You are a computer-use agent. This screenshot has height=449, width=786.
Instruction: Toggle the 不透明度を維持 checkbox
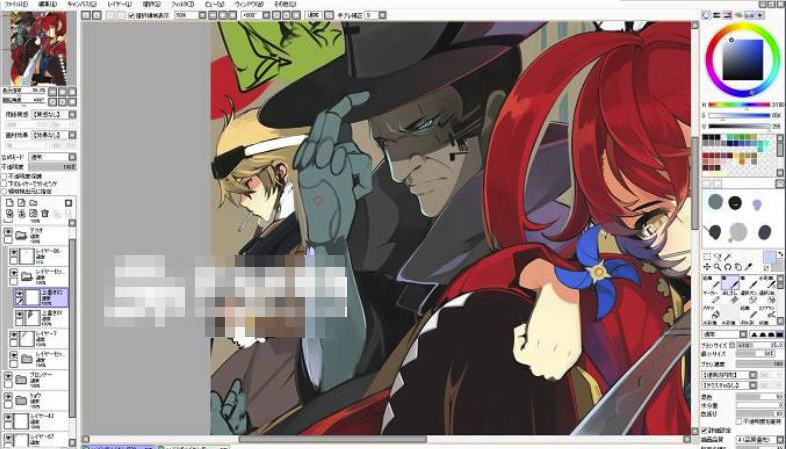[739, 421]
